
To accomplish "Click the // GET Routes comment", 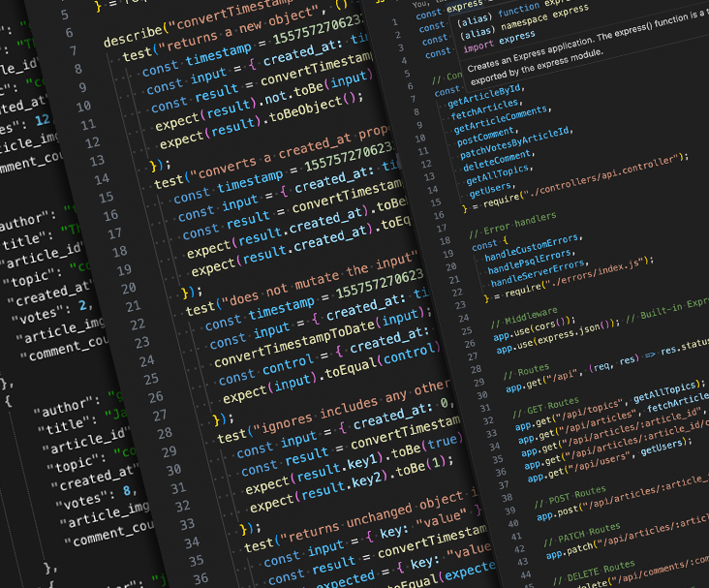I will pos(545,406).
